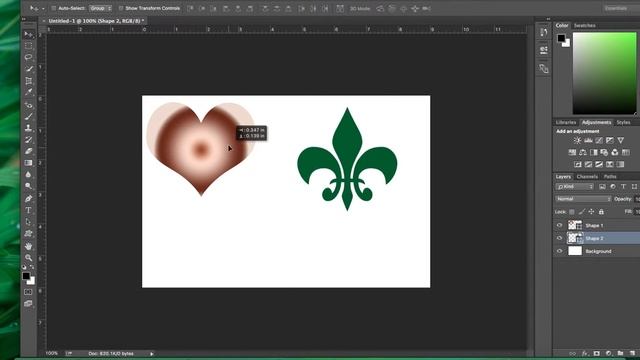Open the tool preset picker arrow
The height and width of the screenshot is (360, 640).
coord(43,9)
